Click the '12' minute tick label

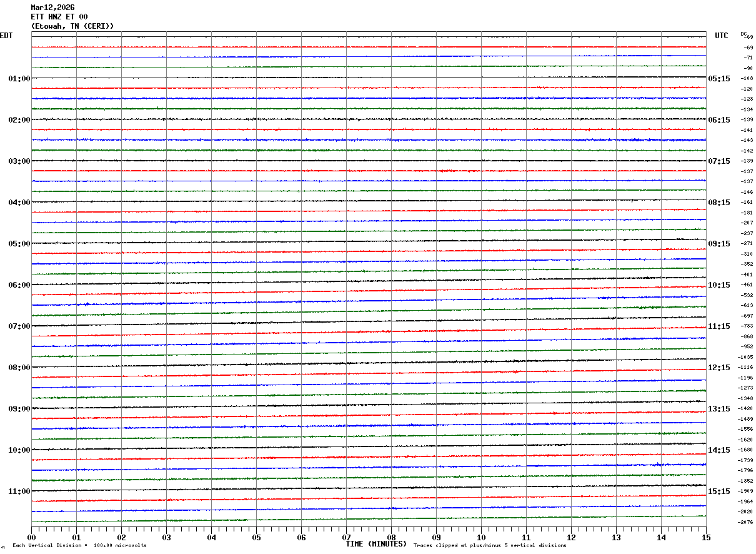(571, 537)
